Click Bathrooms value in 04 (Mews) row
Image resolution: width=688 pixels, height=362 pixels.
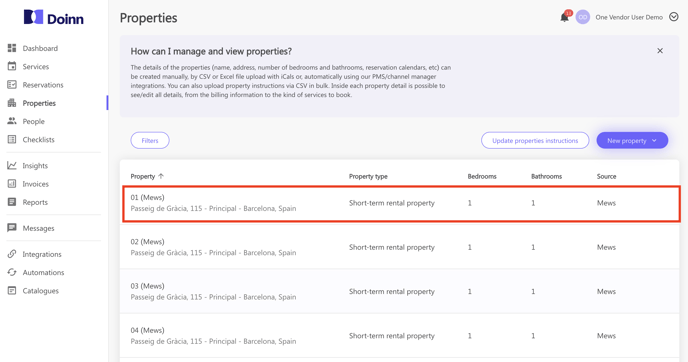point(533,336)
